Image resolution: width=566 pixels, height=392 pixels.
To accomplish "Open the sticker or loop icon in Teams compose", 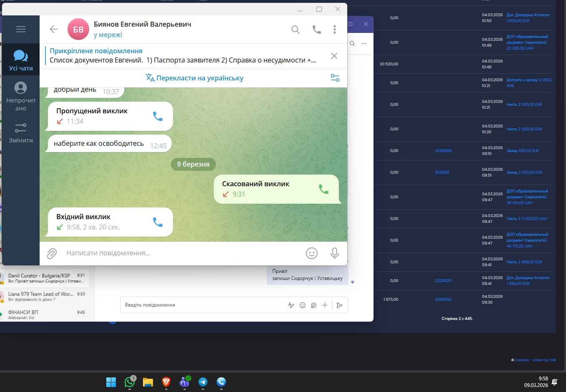I will point(313,305).
